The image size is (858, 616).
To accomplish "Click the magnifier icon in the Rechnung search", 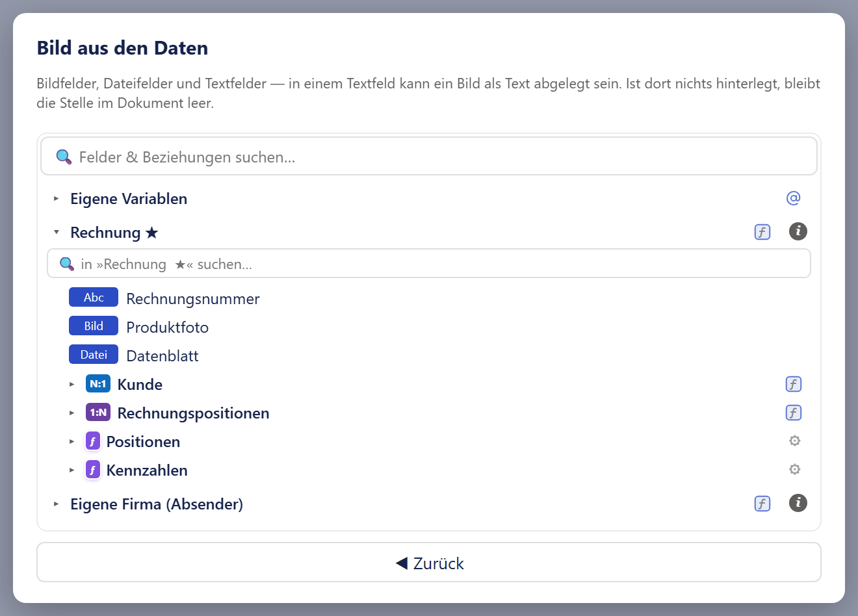I will (x=67, y=264).
